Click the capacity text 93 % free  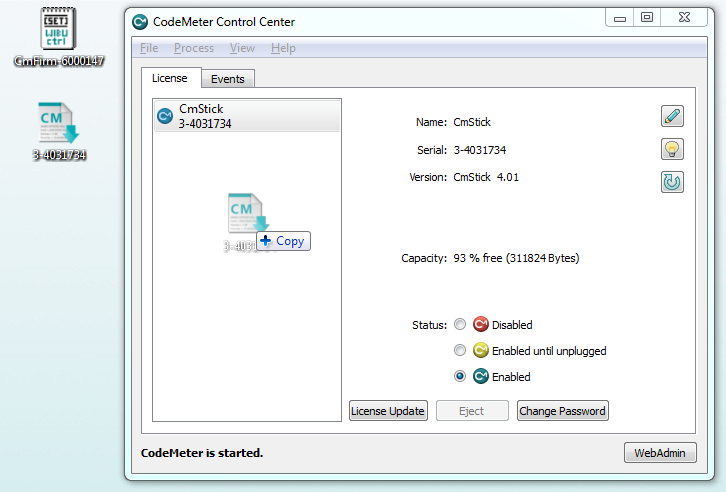516,258
